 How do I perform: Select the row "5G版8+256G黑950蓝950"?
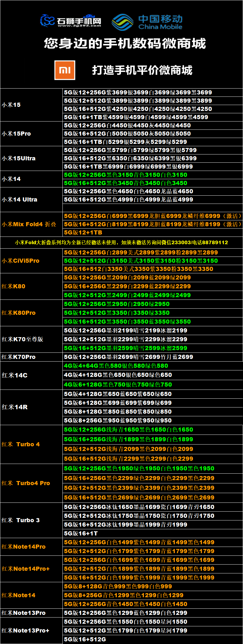[153, 420]
